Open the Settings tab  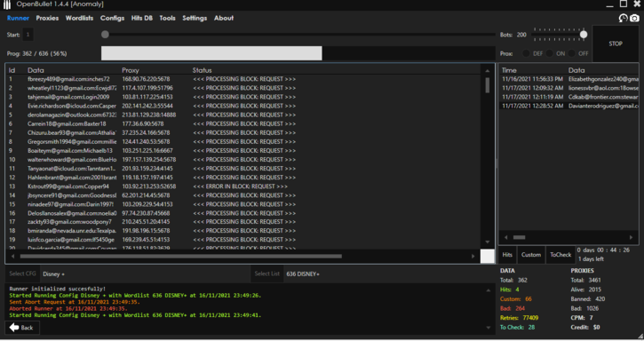(195, 18)
